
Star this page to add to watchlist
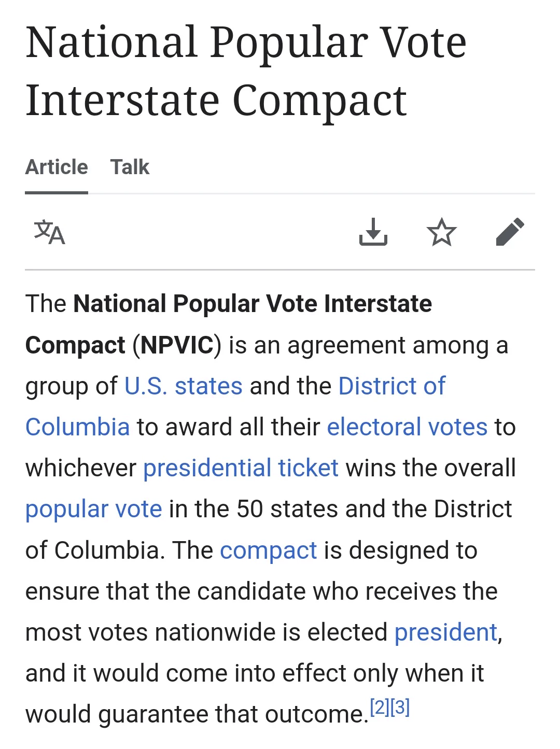click(x=442, y=232)
